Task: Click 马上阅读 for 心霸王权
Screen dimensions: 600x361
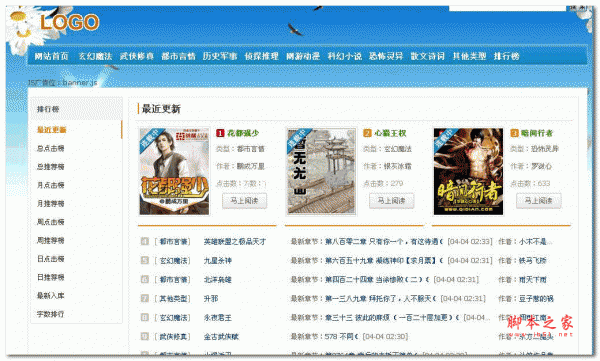Action: click(391, 201)
